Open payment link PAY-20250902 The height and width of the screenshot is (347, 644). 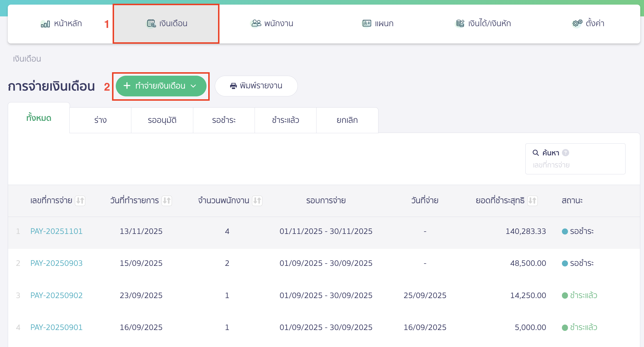(56, 295)
